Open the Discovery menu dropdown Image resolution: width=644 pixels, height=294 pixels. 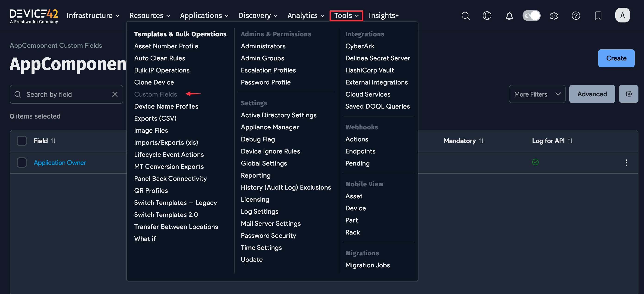[258, 15]
